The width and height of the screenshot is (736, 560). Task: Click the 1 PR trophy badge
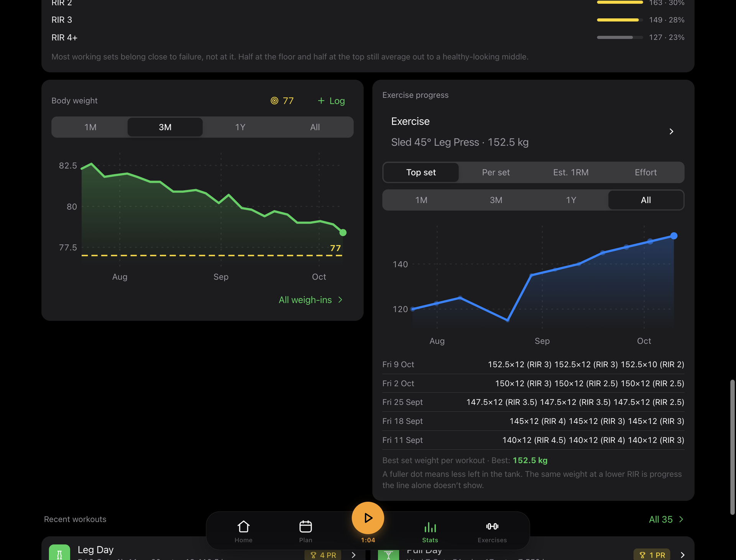click(652, 555)
